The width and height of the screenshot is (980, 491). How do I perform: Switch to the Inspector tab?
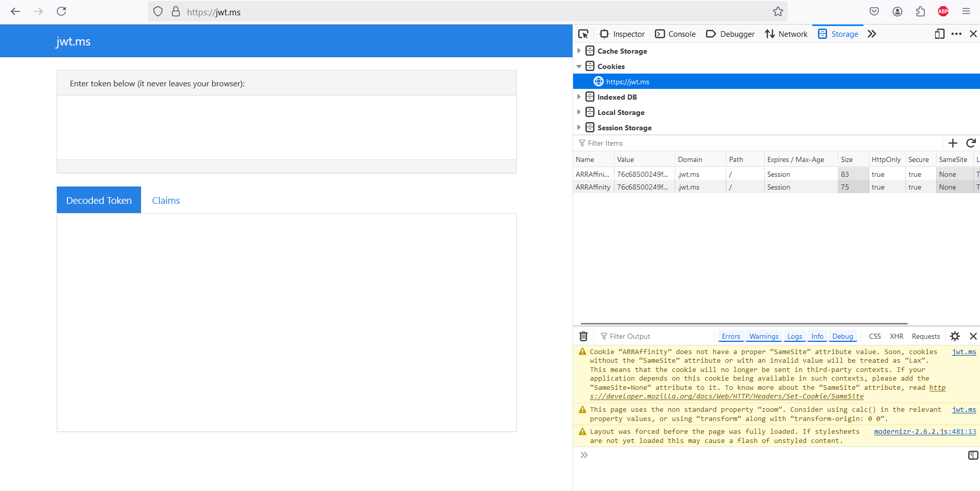[622, 34]
